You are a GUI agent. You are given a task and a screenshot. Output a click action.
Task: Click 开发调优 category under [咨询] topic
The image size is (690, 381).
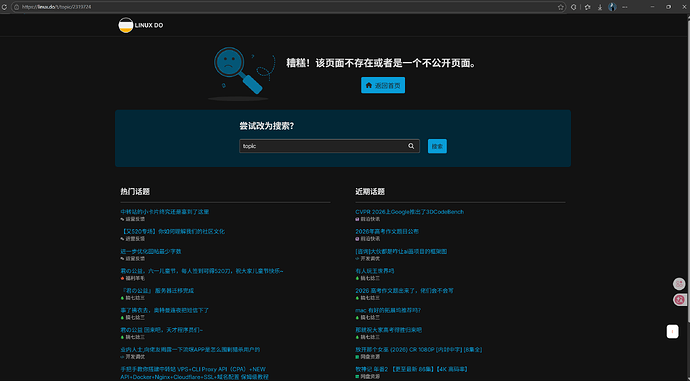point(367,258)
